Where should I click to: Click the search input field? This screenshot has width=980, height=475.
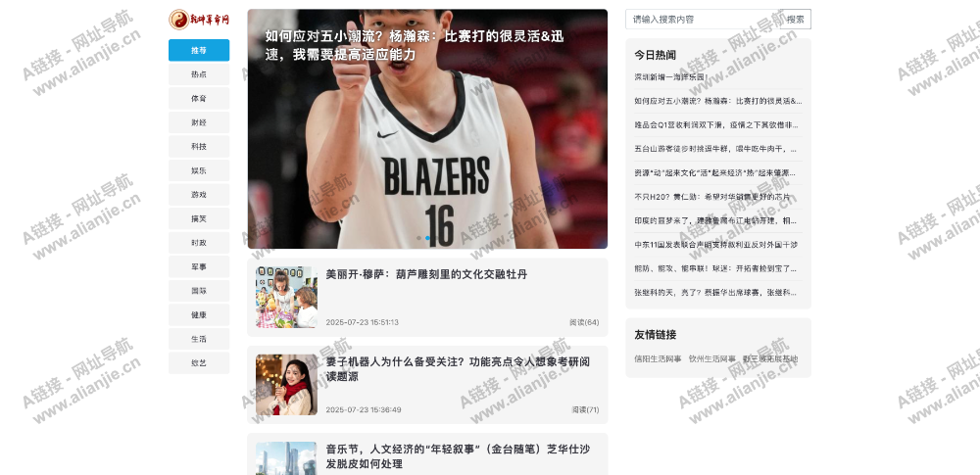pyautogui.click(x=703, y=20)
